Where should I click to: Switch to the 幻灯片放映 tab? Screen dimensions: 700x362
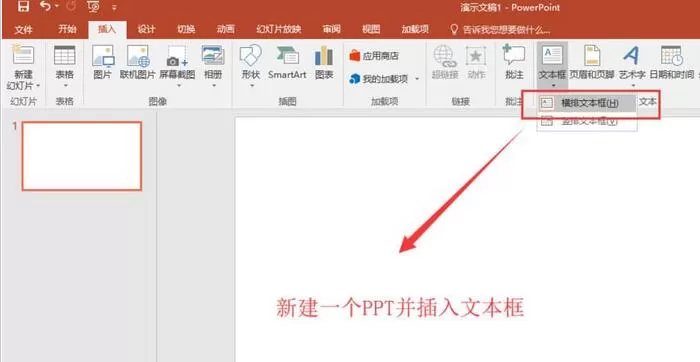[x=279, y=29]
